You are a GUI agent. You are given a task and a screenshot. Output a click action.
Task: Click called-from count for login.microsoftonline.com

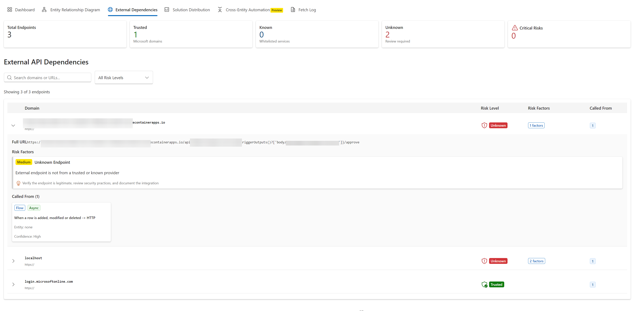pos(593,285)
